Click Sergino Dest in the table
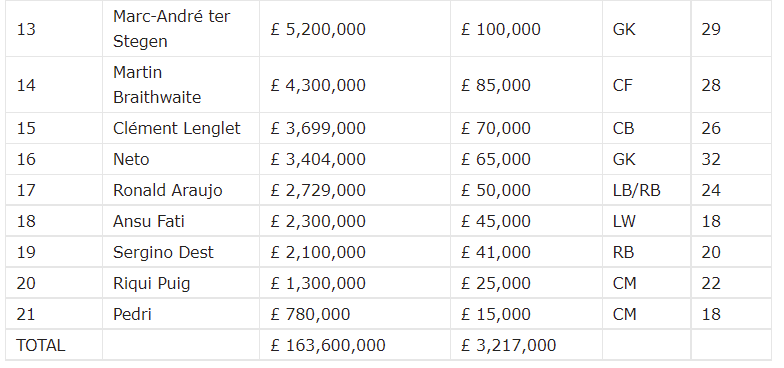Viewport: 784px width, 368px height. [x=163, y=252]
